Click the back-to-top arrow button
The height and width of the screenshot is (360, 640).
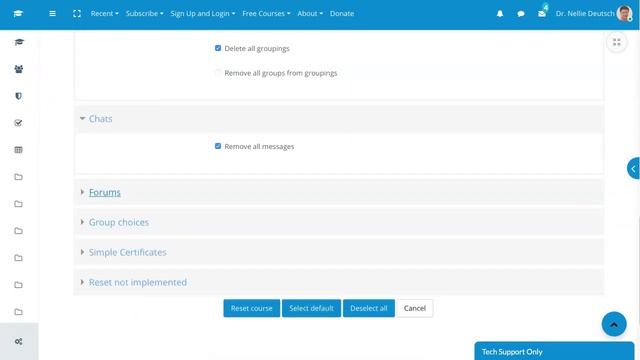point(614,324)
